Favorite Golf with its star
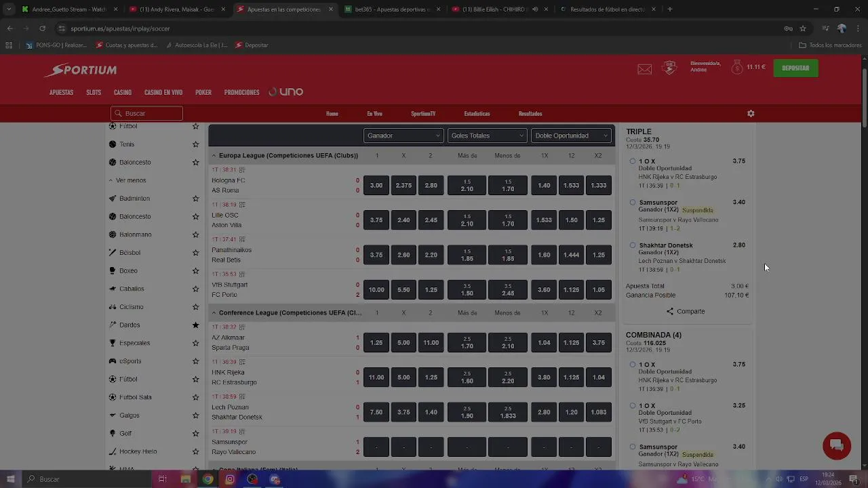Viewport: 868px width, 488px height. point(195,434)
